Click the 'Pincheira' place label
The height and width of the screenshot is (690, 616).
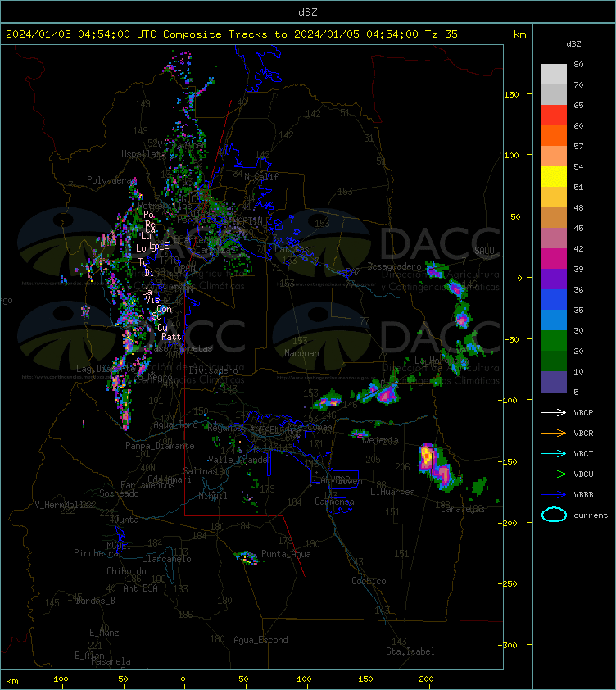[x=96, y=553]
